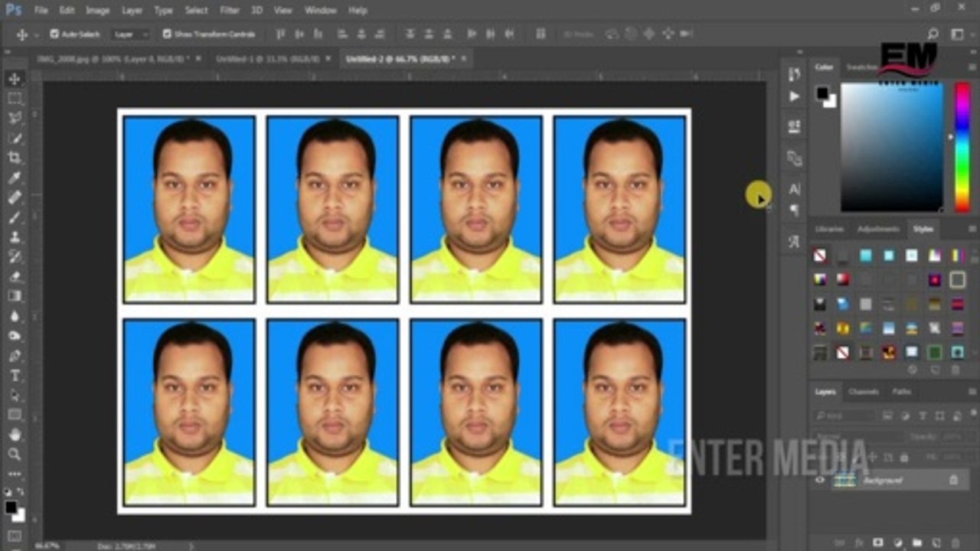Select the Spot Healing Brush tool
Viewport: 980px width, 551px height.
click(15, 197)
